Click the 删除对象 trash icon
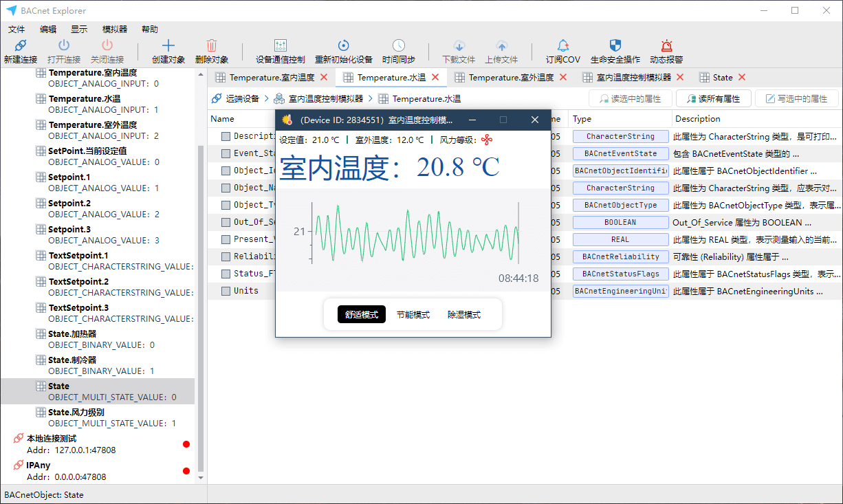The image size is (843, 504). click(x=212, y=46)
